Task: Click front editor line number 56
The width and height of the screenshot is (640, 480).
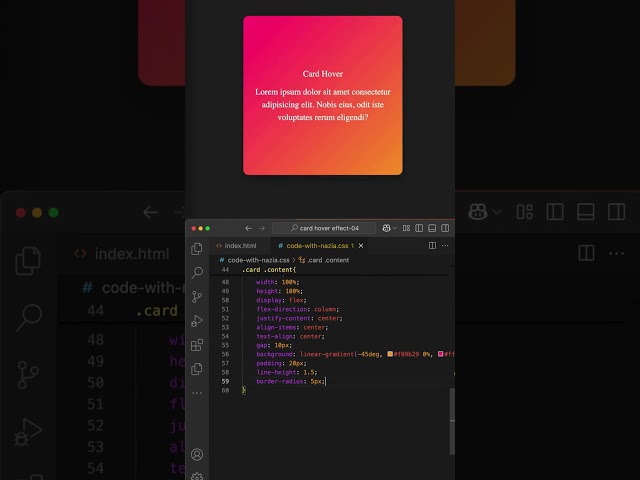Action: (225, 354)
